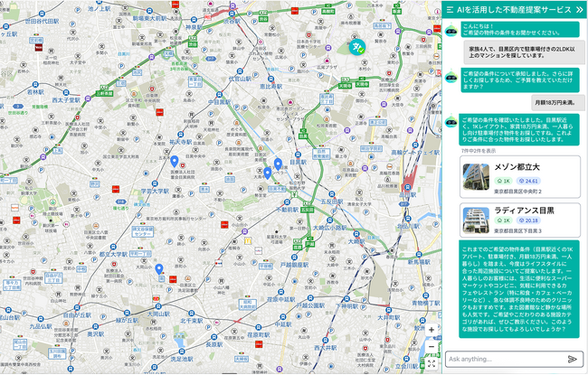
Task: Zoom in on the map
Action: pos(432,330)
